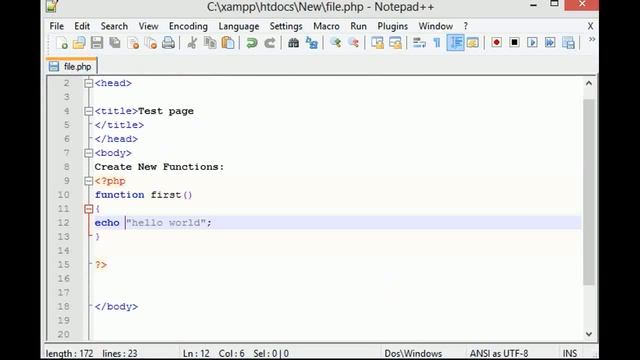Click the "Create New Functions:" text
Screen dimensions: 640x360
pos(159,167)
